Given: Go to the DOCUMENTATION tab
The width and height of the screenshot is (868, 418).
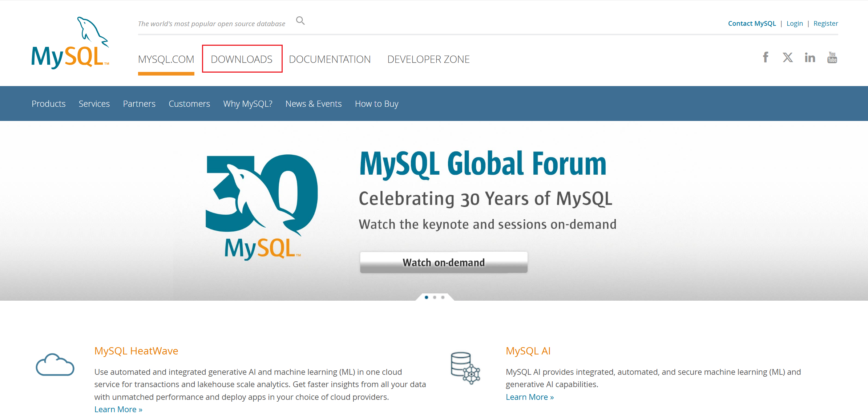Looking at the screenshot, I should (330, 59).
